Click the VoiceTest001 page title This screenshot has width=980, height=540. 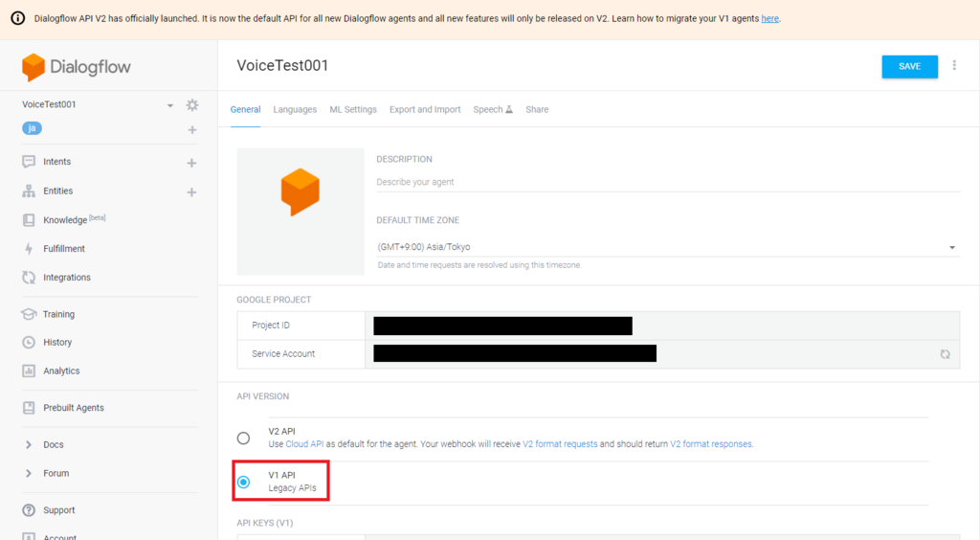[x=282, y=66]
